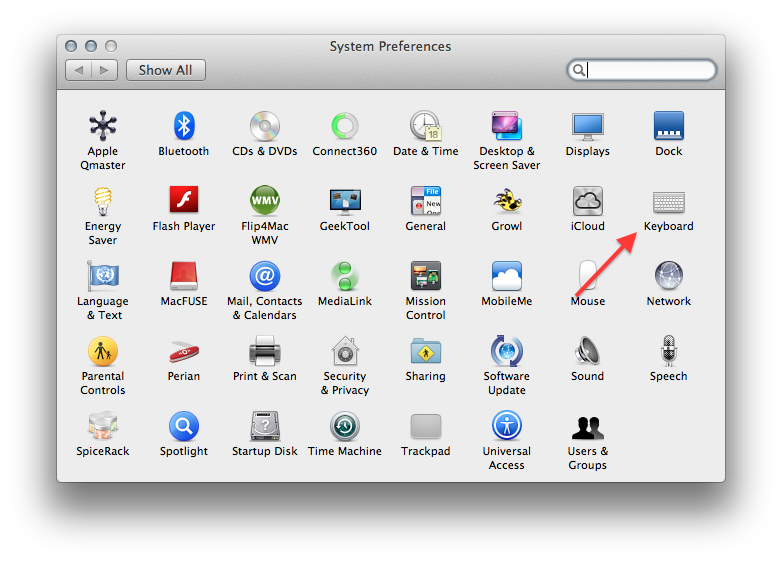Open the Flash Player pane

point(184,200)
